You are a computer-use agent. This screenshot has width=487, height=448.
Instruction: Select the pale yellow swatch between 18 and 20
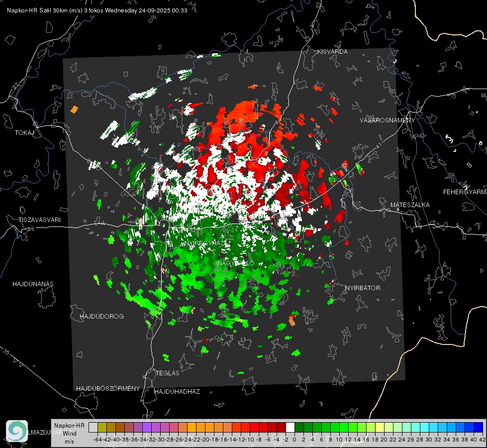380,427
